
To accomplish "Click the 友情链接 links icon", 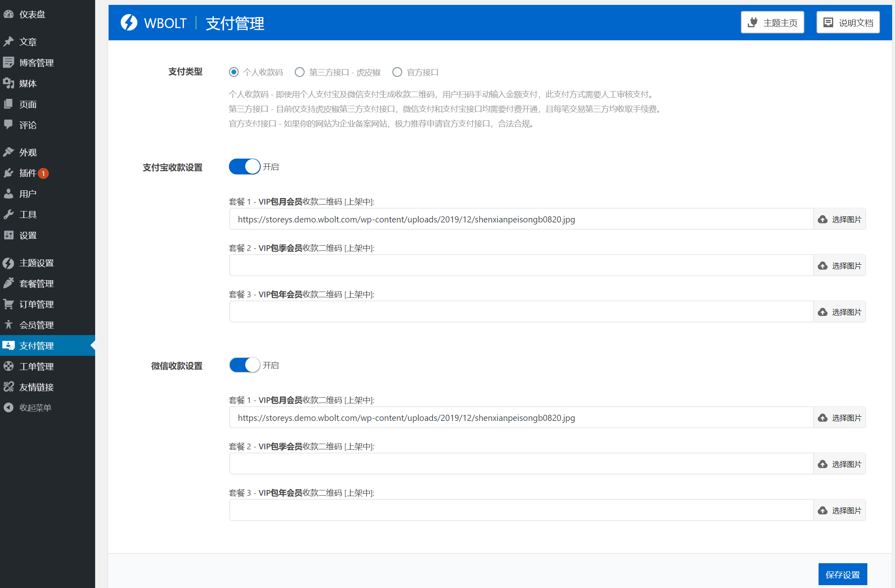I will coord(9,387).
